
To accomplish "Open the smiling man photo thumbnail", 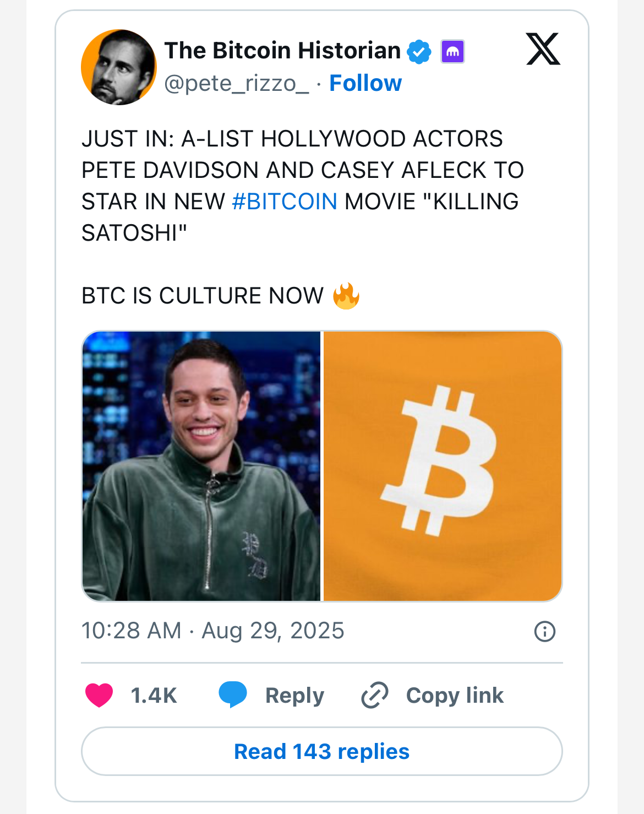I will (x=201, y=466).
